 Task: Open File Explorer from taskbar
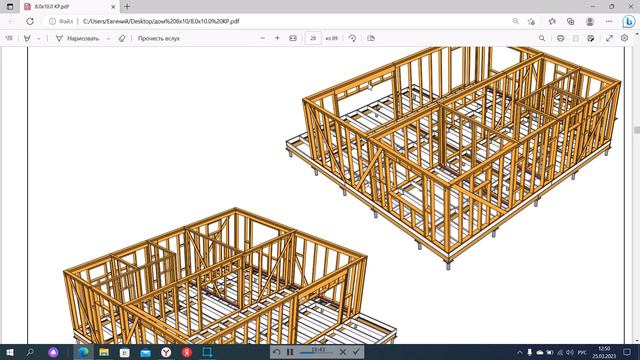104,352
